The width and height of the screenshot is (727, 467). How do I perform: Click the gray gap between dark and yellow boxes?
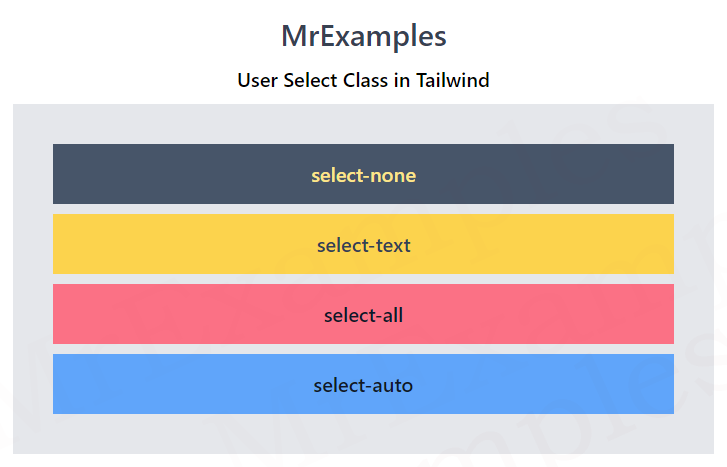[x=364, y=209]
